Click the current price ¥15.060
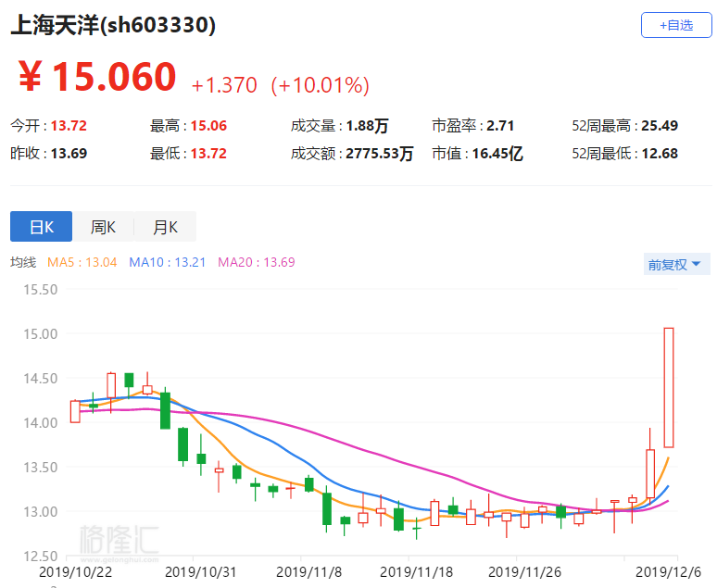The height and width of the screenshot is (588, 717). coord(97,76)
